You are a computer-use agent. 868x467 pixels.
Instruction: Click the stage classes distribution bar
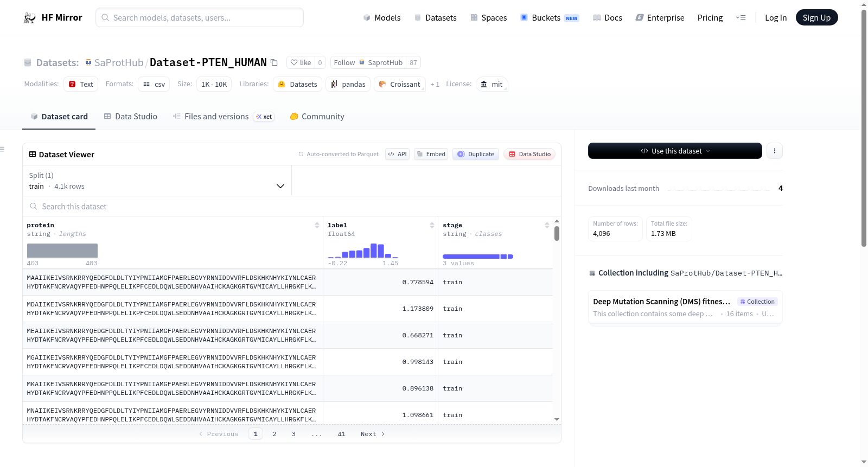pos(478,257)
